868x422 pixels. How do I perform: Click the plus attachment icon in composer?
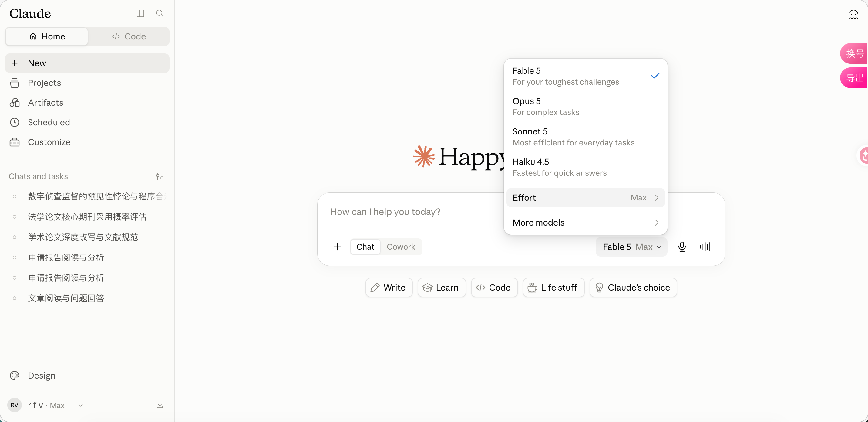point(337,247)
